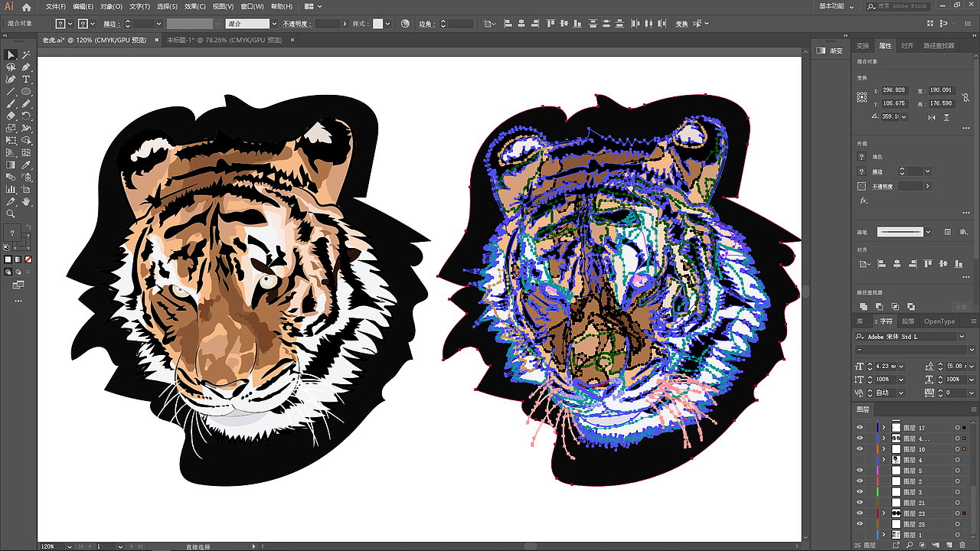Hide layer 图层 21
The width and height of the screenshot is (980, 551).
click(x=859, y=503)
